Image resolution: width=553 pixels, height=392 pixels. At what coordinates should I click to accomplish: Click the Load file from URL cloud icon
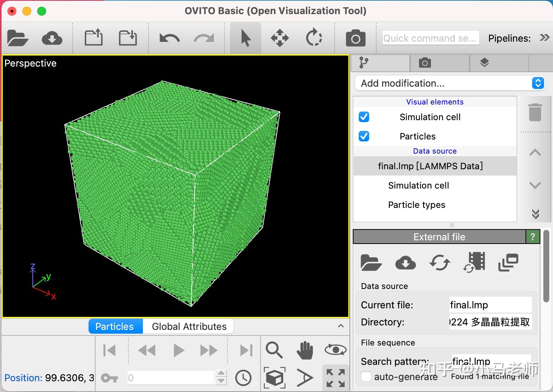coord(52,38)
